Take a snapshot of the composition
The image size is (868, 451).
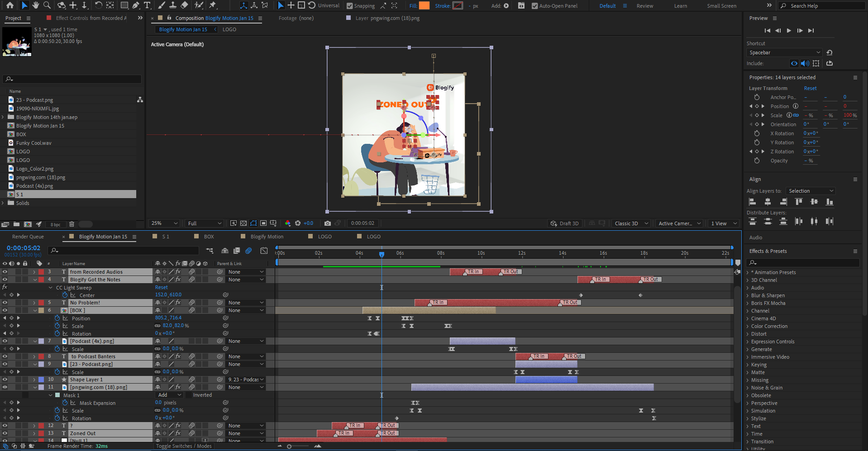327,223
